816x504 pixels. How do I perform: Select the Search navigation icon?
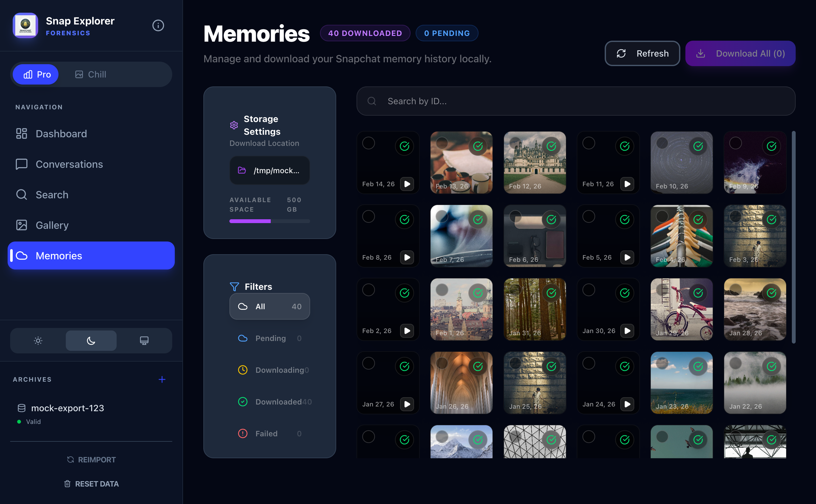21,194
